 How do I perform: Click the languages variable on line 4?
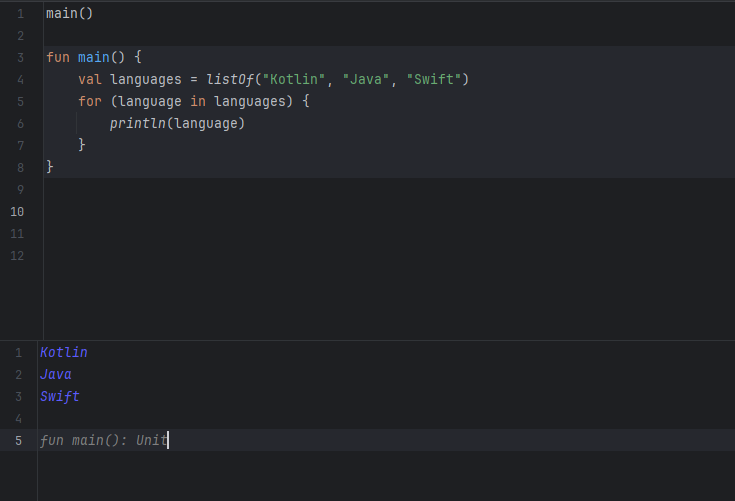tap(146, 80)
